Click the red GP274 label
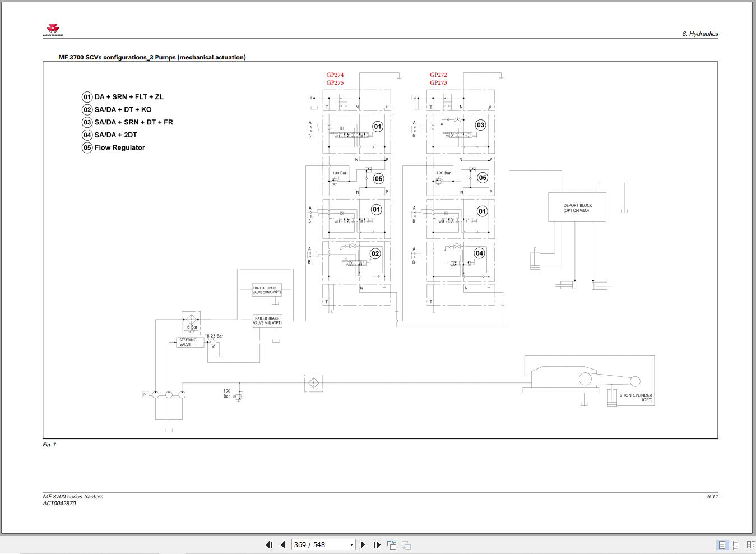Image resolution: width=756 pixels, height=554 pixels. click(x=335, y=75)
